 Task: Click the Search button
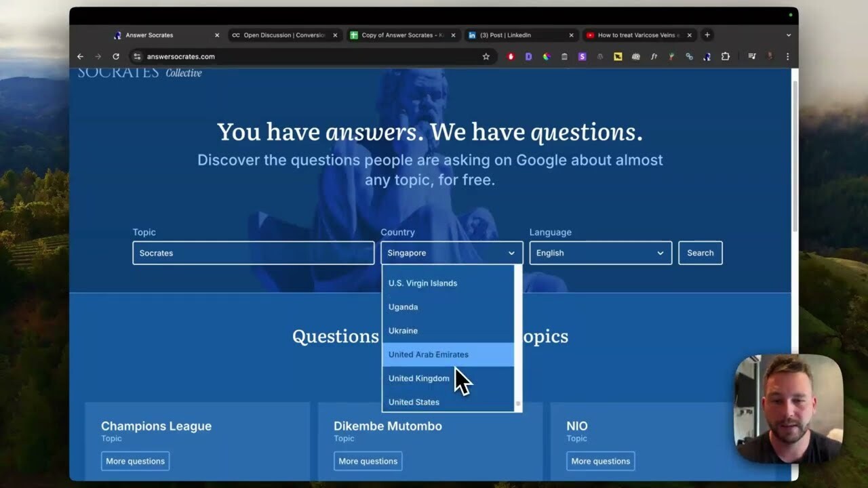tap(700, 253)
